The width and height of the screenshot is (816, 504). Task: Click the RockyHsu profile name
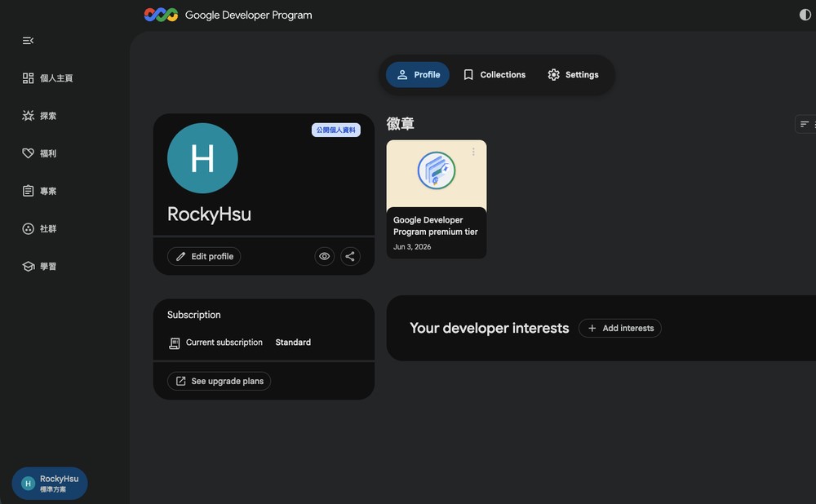point(209,214)
